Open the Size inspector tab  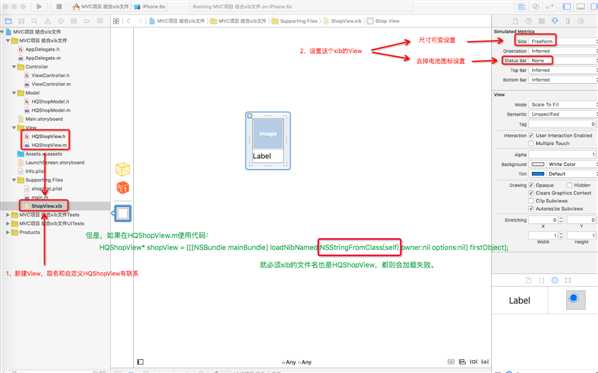pos(568,21)
